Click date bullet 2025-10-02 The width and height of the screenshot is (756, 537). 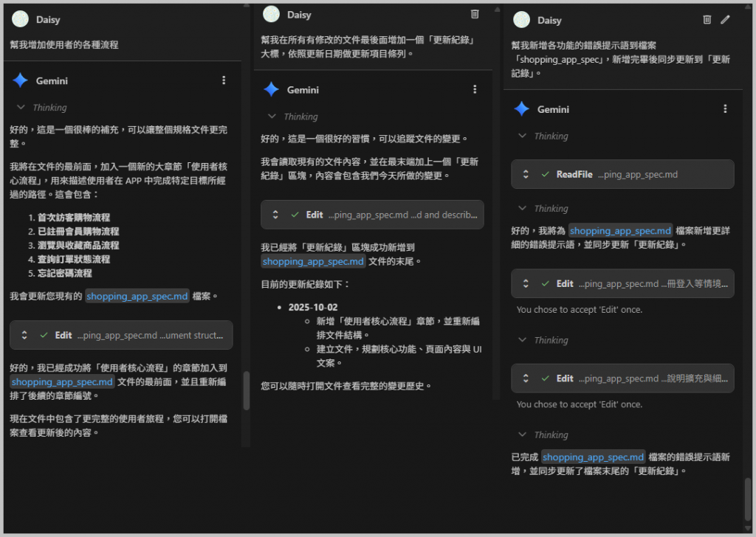click(x=313, y=308)
